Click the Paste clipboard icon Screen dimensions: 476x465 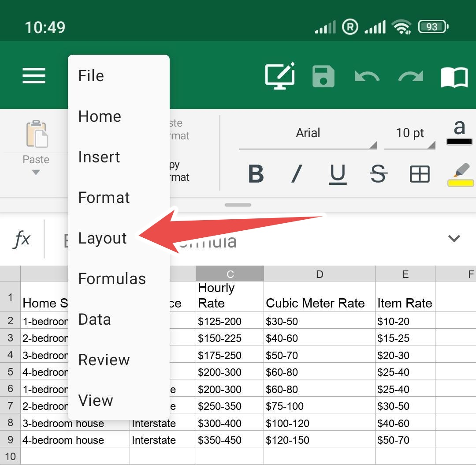[x=37, y=135]
